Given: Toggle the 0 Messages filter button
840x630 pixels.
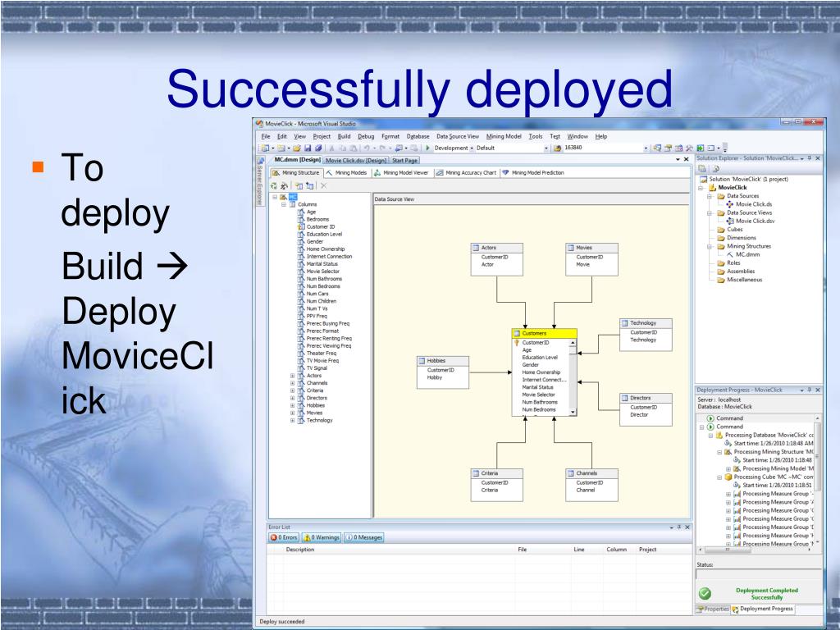Looking at the screenshot, I should click(x=363, y=537).
